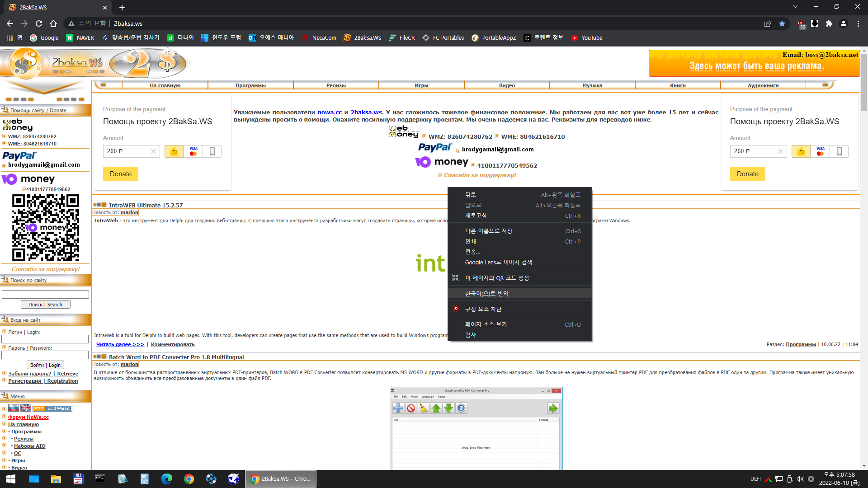Select Visa card payment in left donate form
Image resolution: width=868 pixels, height=488 pixels.
point(193,151)
